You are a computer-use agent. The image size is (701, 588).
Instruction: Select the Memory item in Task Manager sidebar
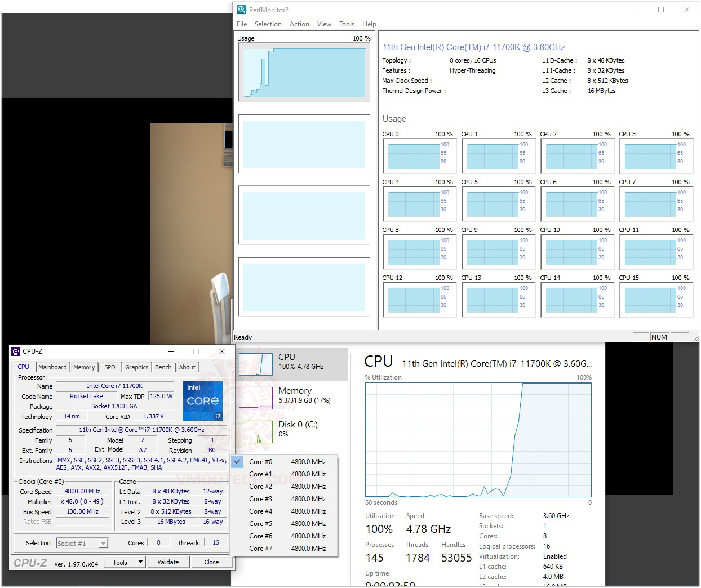pos(292,398)
